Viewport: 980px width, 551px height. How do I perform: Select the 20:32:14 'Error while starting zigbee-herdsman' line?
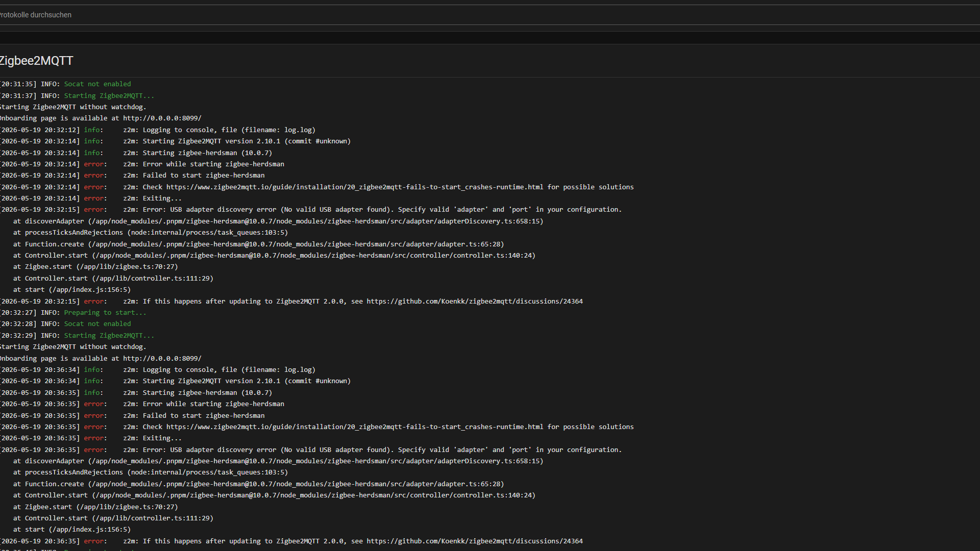(x=142, y=164)
